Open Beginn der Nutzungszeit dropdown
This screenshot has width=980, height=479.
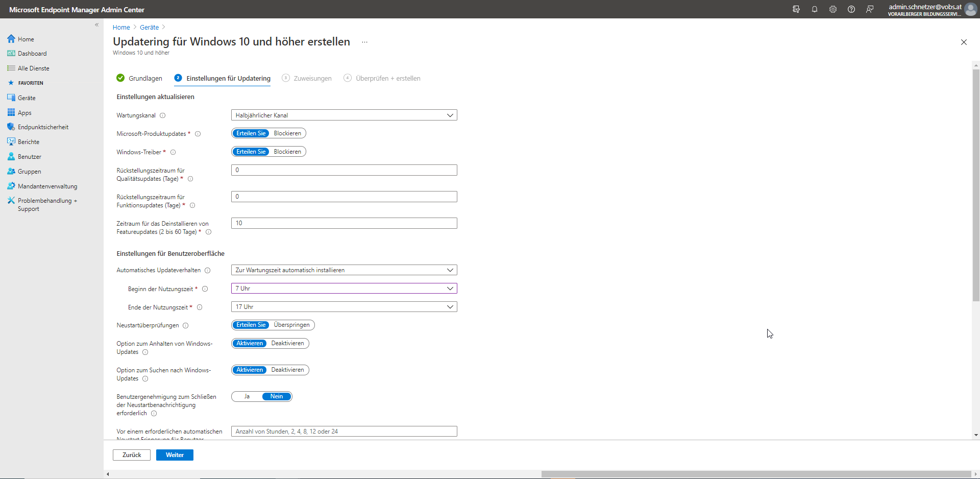point(344,289)
